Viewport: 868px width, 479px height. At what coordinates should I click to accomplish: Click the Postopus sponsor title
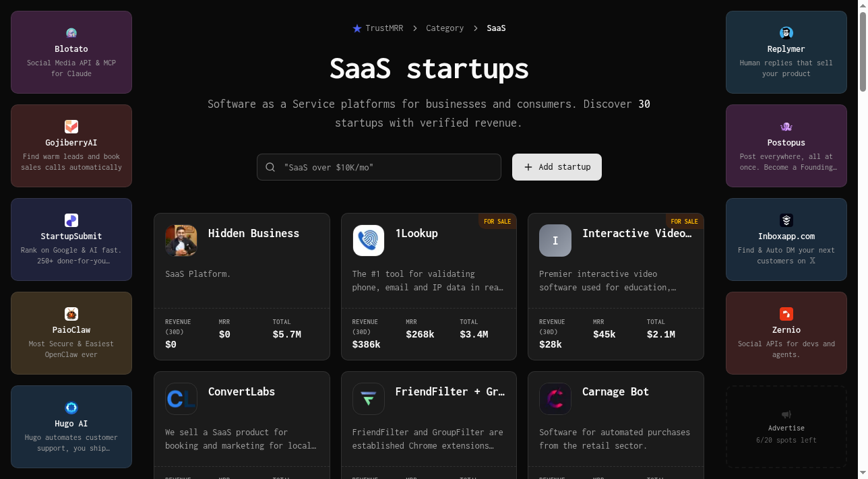pyautogui.click(x=786, y=143)
